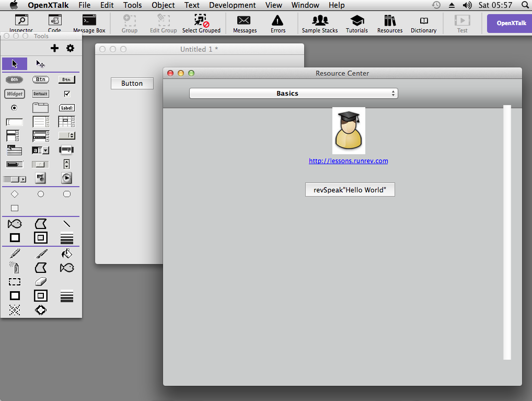Pick the option menu control with up-down arrows
This screenshot has width=532, height=401.
pyautogui.click(x=66, y=136)
